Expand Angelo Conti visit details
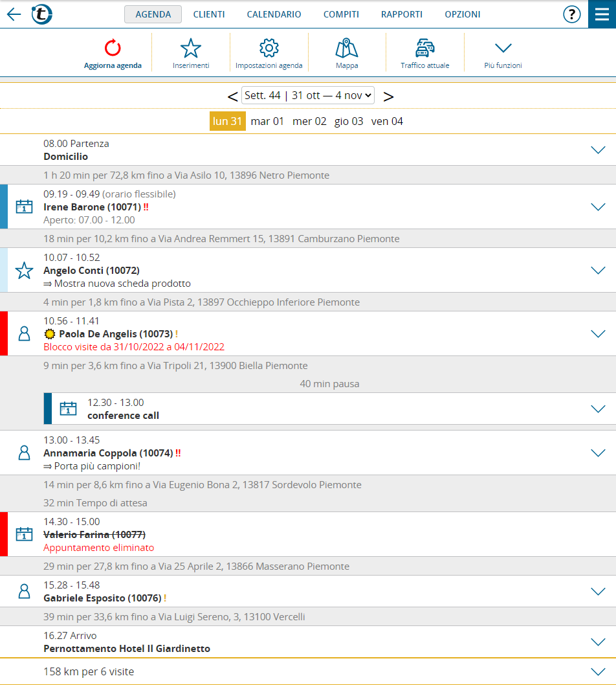 (x=598, y=271)
